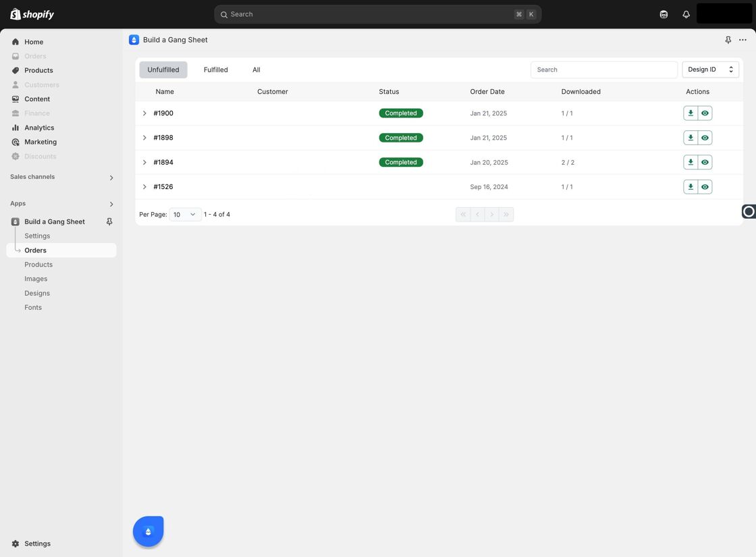Click order name #1526
This screenshot has height=557, width=756.
(163, 187)
